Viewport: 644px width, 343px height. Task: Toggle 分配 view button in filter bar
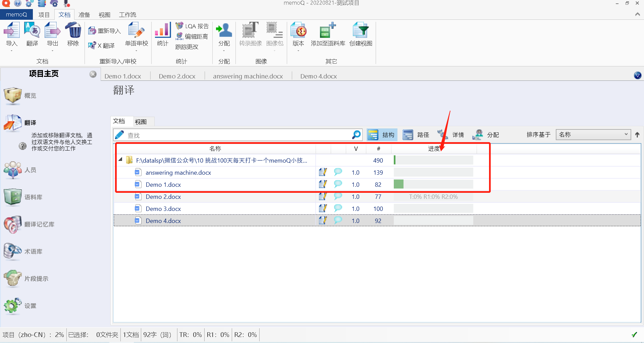[486, 135]
